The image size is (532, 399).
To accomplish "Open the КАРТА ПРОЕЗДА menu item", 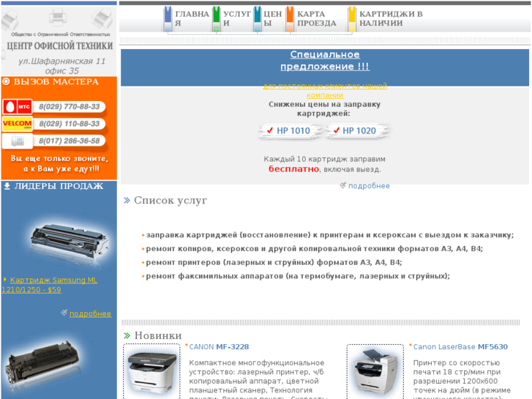I will coord(317,19).
